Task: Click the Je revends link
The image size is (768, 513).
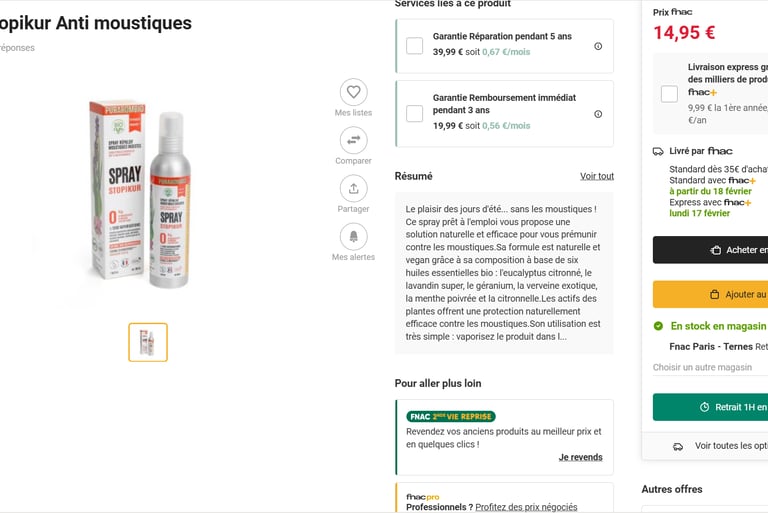Action: coord(580,457)
